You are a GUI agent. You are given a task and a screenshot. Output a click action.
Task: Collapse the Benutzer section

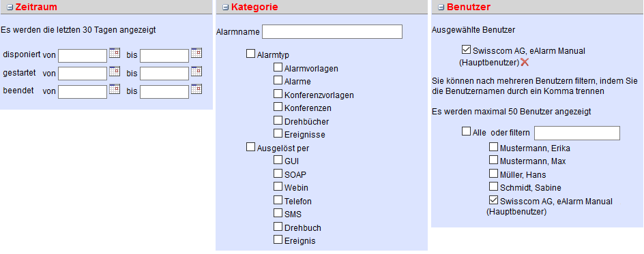pyautogui.click(x=441, y=7)
